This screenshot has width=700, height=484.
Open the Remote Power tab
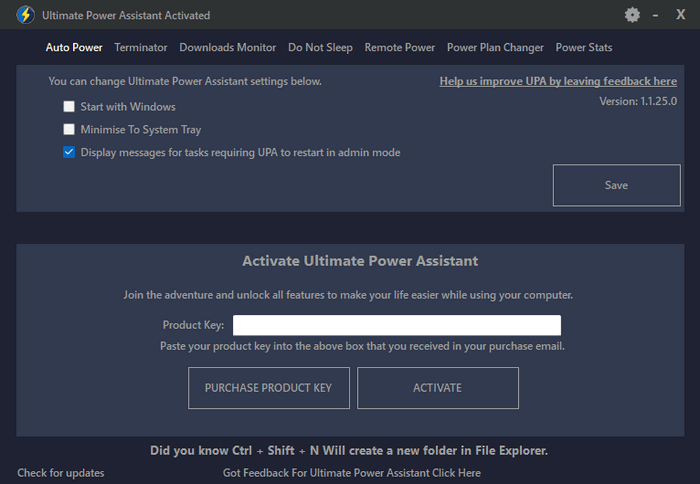click(400, 47)
